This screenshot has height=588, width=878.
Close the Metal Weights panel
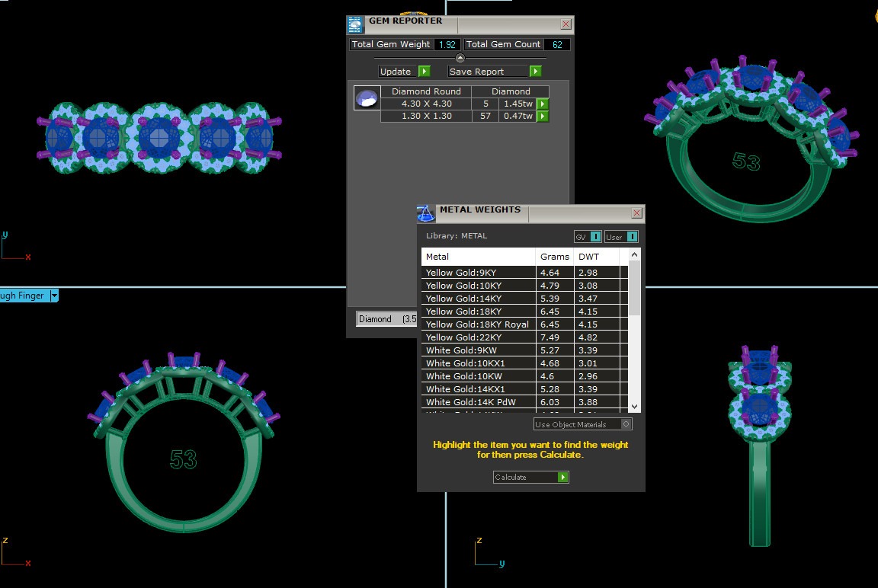click(x=636, y=213)
